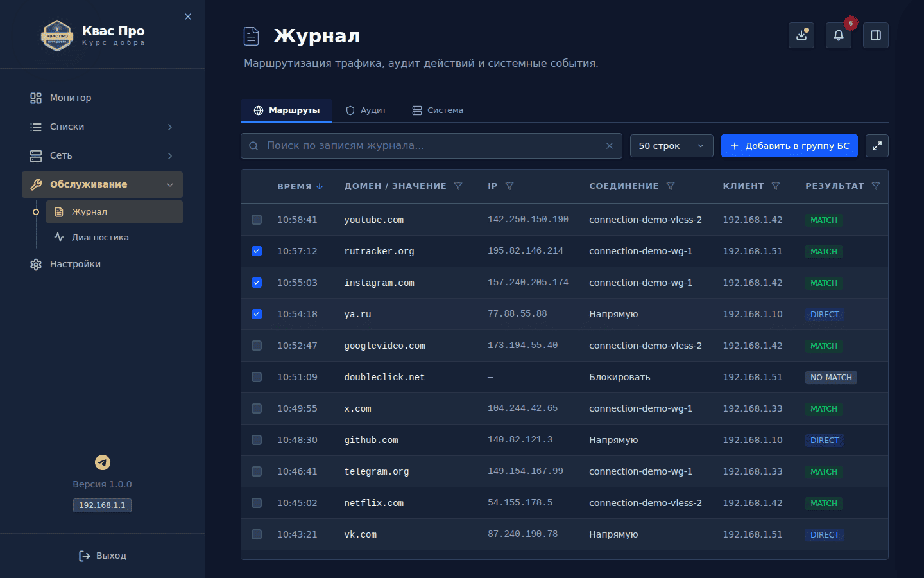Uncheck the ya.ru row checkbox
Image resolution: width=924 pixels, height=578 pixels.
point(257,314)
